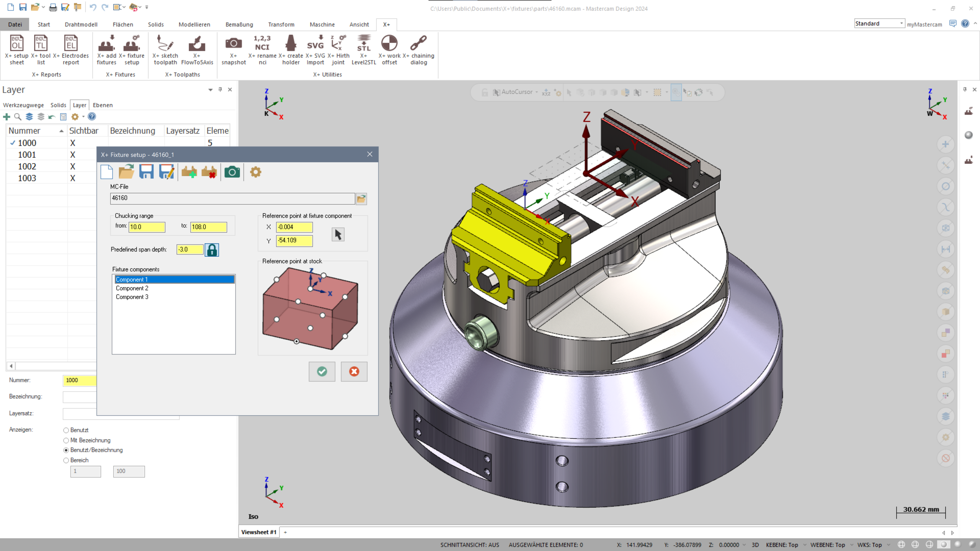Open the Viewsheet #1 tab
Viewport: 980px width, 551px height.
pos(259,532)
